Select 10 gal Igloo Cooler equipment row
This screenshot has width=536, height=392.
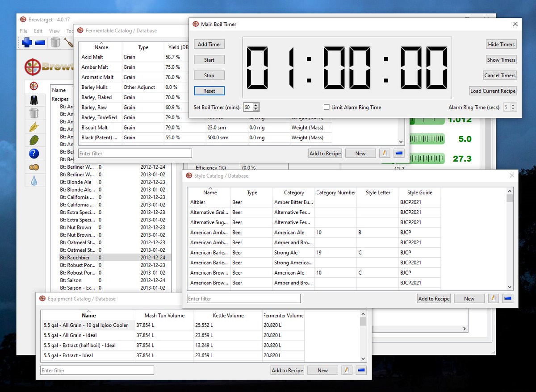[x=173, y=325]
